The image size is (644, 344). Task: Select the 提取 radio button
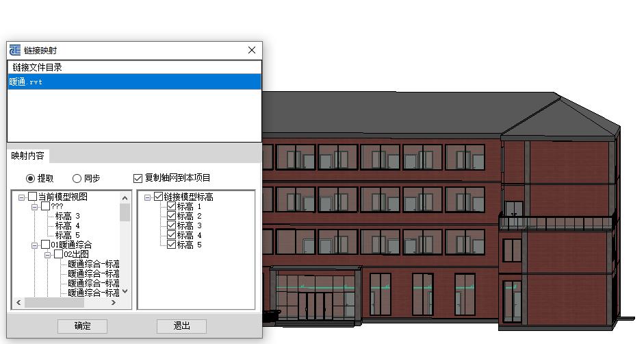(30, 178)
